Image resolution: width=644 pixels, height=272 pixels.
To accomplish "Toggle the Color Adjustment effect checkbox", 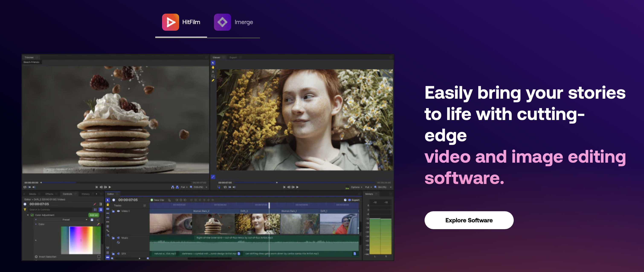I will coord(32,215).
